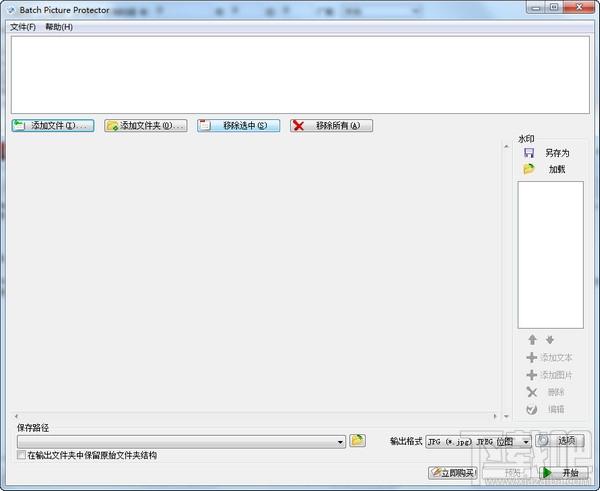The image size is (600, 491).
Task: Click the 添加图片 plus icon
Action: (532, 375)
